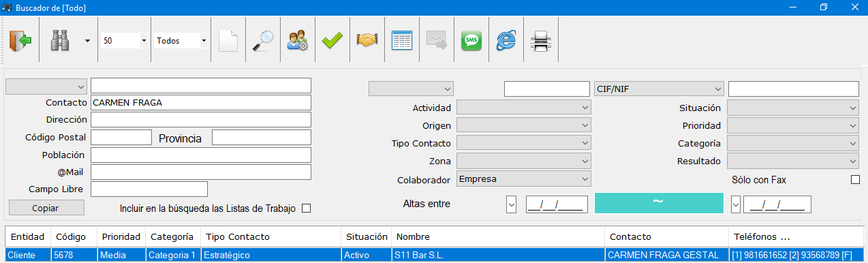Sort by the Tipo Contacto column header
Viewport: 868px width, 263px height.
click(270, 236)
